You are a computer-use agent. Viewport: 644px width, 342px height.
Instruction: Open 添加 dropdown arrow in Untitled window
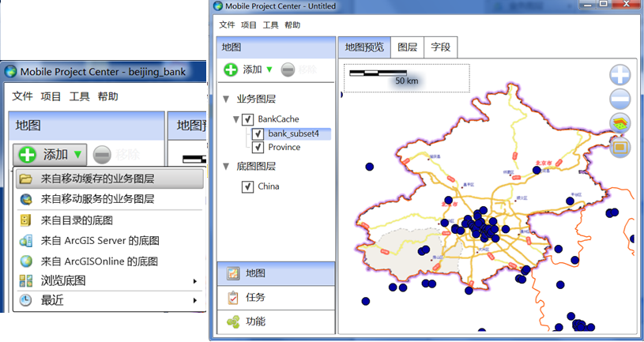pos(269,70)
